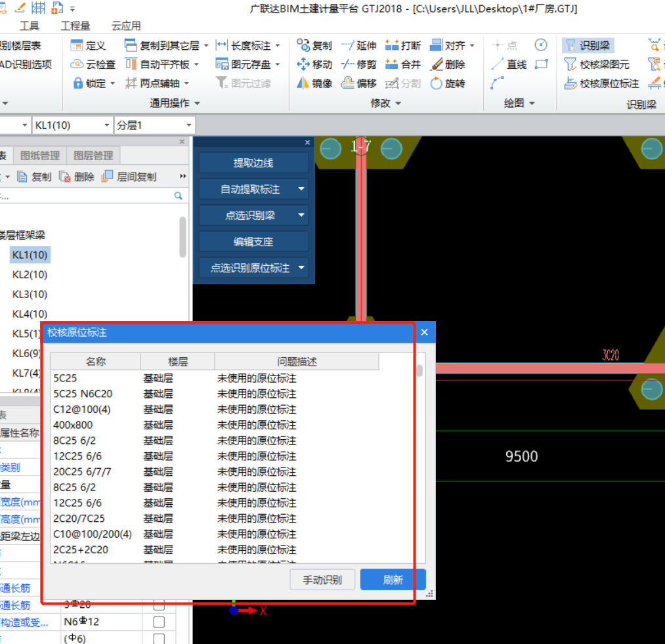The image size is (665, 644).
Task: Click the component list vertical scrollbar
Action: point(182,237)
